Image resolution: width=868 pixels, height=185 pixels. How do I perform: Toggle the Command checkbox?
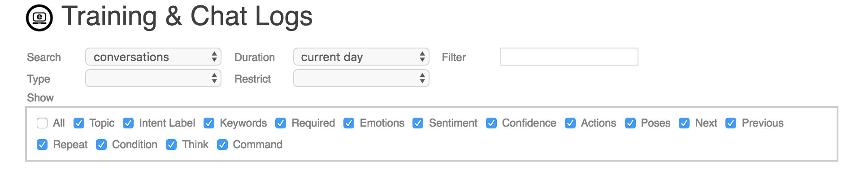pos(222,145)
